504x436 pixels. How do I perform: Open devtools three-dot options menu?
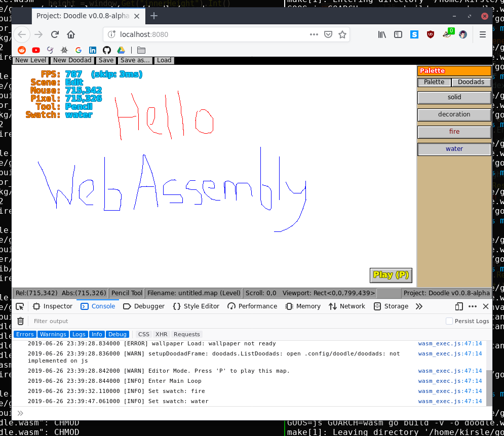473,306
